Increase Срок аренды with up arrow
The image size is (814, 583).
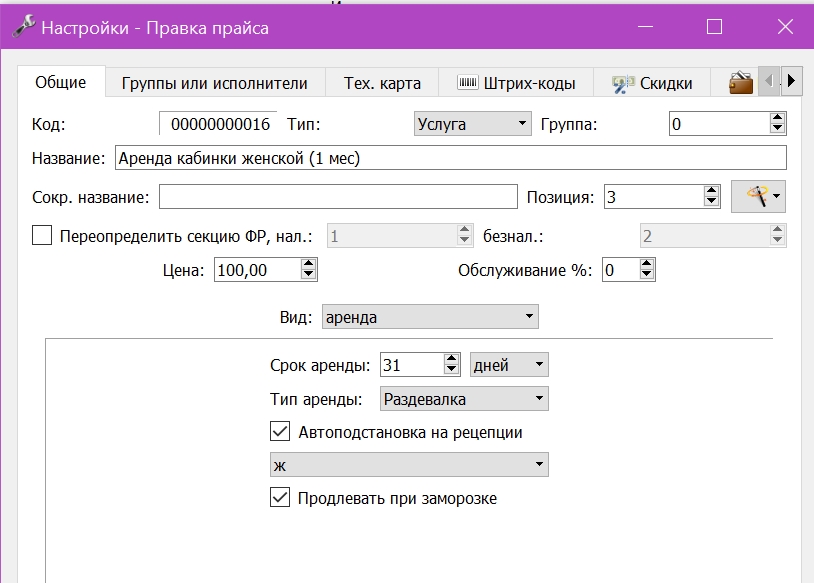(452, 359)
